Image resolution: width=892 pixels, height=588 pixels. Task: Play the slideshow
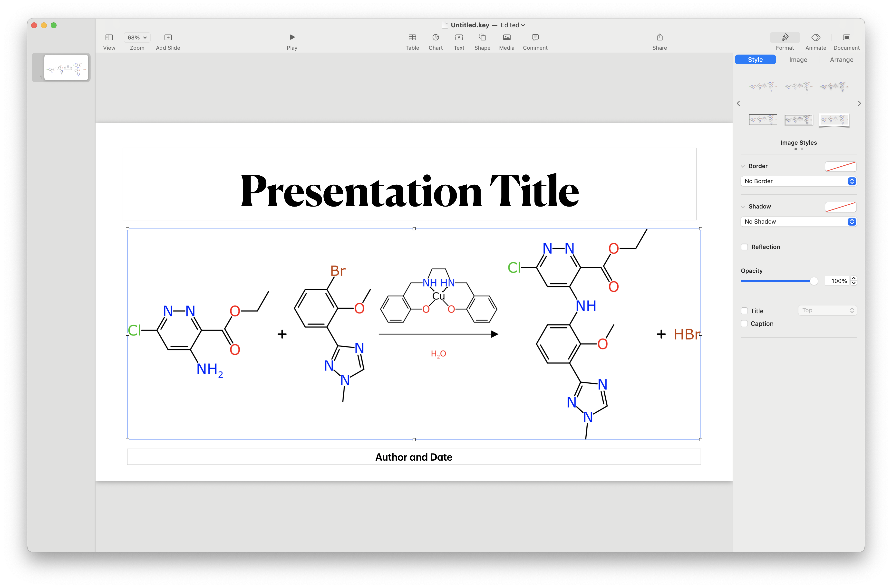click(292, 38)
